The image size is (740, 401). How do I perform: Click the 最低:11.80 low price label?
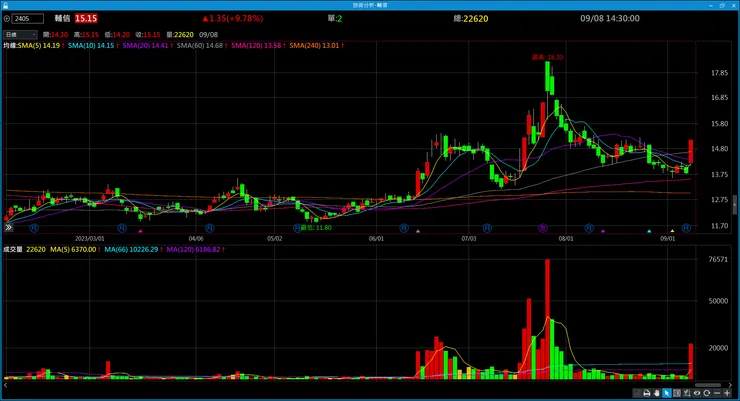pyautogui.click(x=316, y=227)
